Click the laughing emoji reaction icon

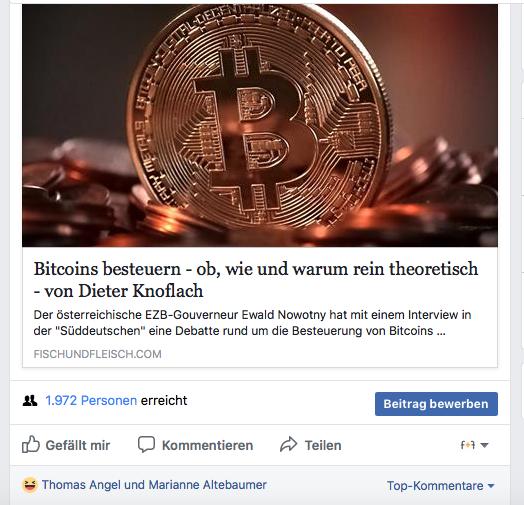coord(30,485)
